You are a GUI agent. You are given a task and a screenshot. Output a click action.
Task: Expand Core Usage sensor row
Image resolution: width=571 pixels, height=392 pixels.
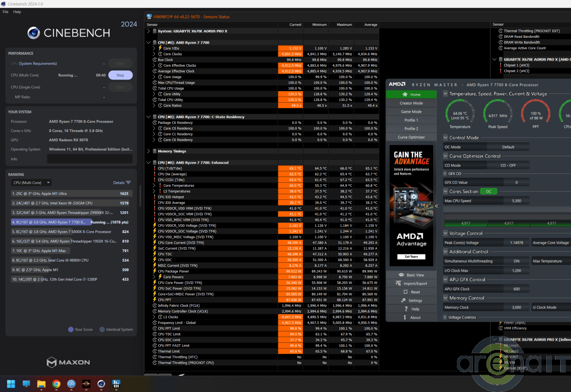pyautogui.click(x=154, y=77)
